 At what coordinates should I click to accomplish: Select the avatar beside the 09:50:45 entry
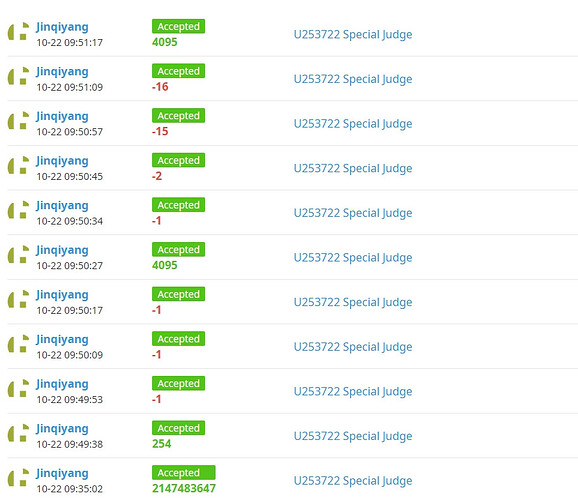18,165
